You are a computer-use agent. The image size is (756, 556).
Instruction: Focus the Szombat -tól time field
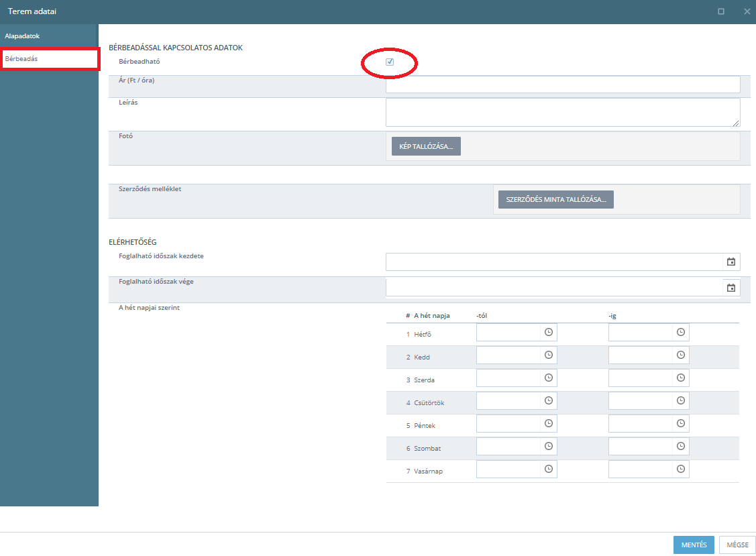coord(508,446)
